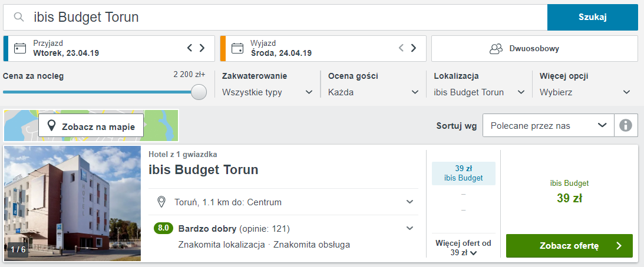The width and height of the screenshot is (644, 267).
Task: Click the Szukaj search button
Action: point(592,17)
